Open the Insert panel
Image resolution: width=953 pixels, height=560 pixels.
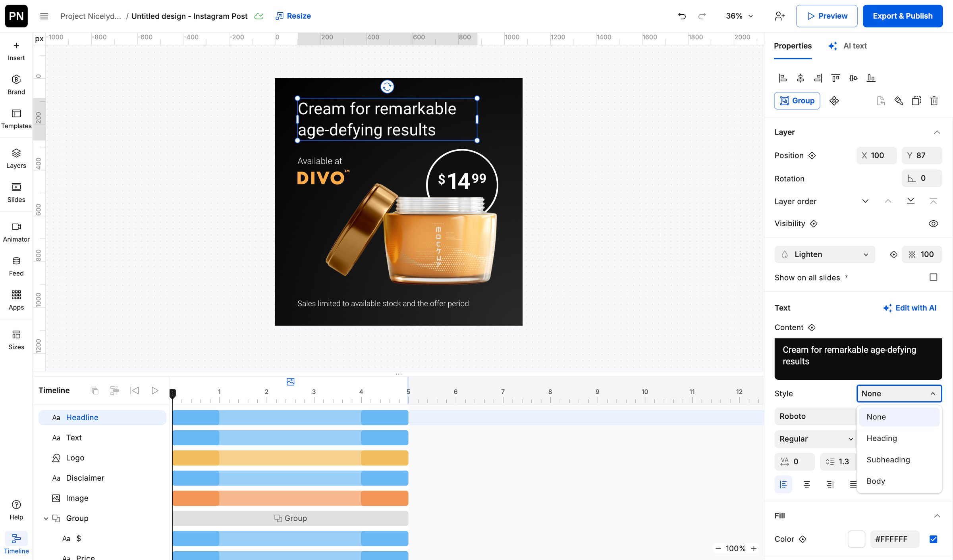coord(16,52)
